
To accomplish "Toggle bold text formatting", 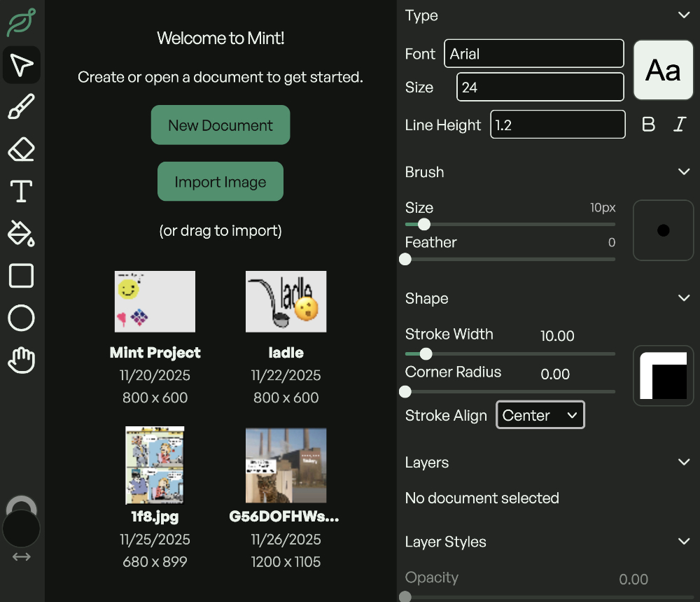I will tap(649, 125).
